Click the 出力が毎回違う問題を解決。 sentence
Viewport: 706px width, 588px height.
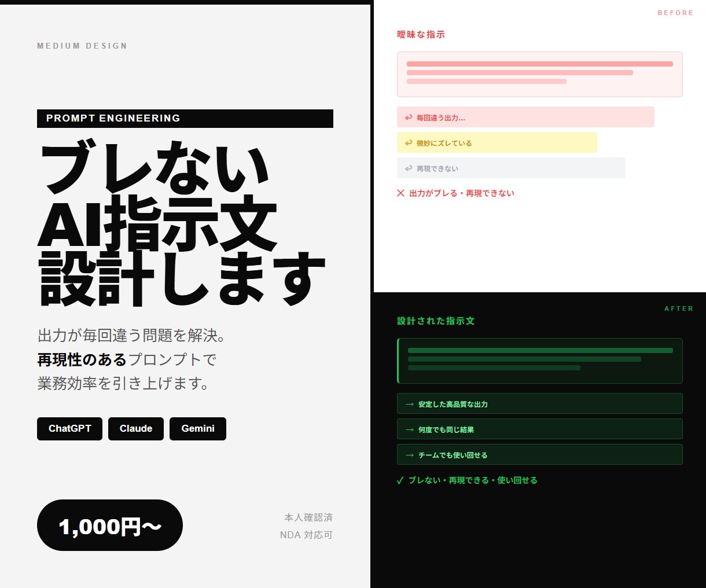click(x=132, y=335)
